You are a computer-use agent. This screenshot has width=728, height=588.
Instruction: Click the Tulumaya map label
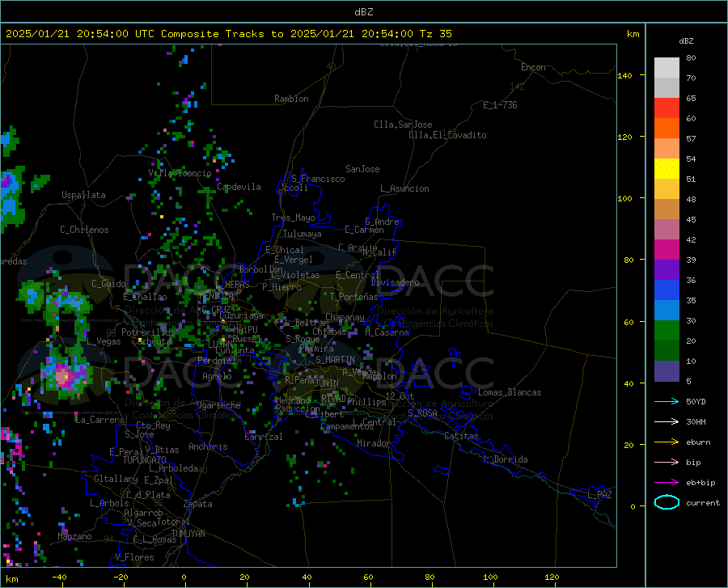303,234
